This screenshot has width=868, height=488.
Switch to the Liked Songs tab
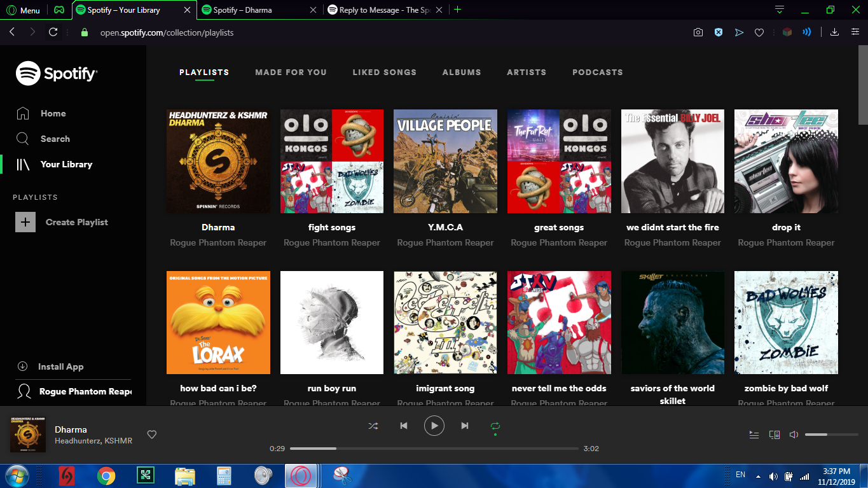[x=384, y=73]
